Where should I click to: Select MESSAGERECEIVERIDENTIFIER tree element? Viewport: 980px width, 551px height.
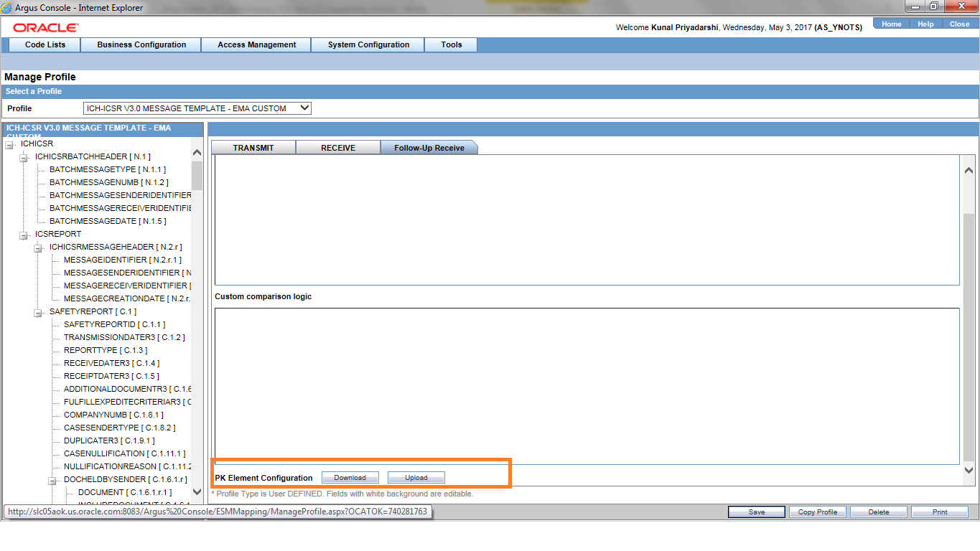point(128,286)
